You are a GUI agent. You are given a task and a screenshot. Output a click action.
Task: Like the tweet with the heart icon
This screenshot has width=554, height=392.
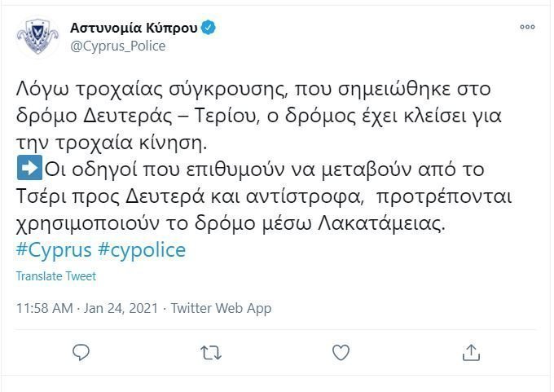click(341, 352)
